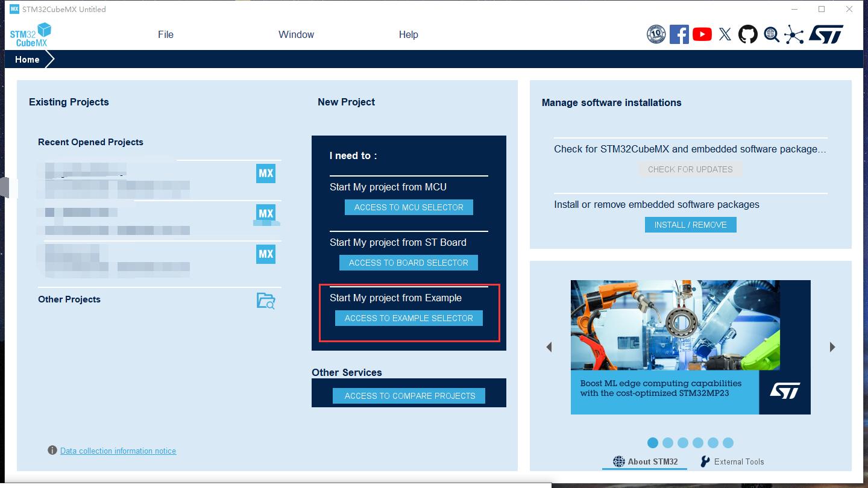868x488 pixels.
Task: Open the 10th anniversary badge icon
Action: [x=656, y=34]
